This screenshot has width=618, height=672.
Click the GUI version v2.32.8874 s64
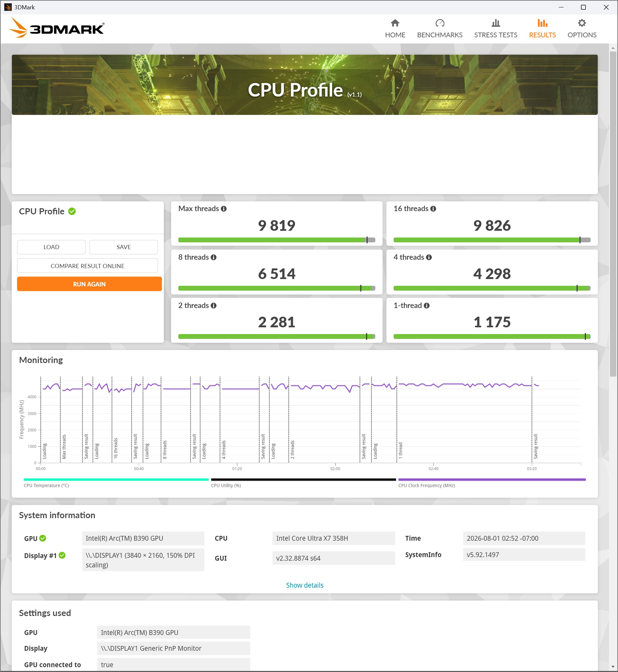click(x=333, y=558)
